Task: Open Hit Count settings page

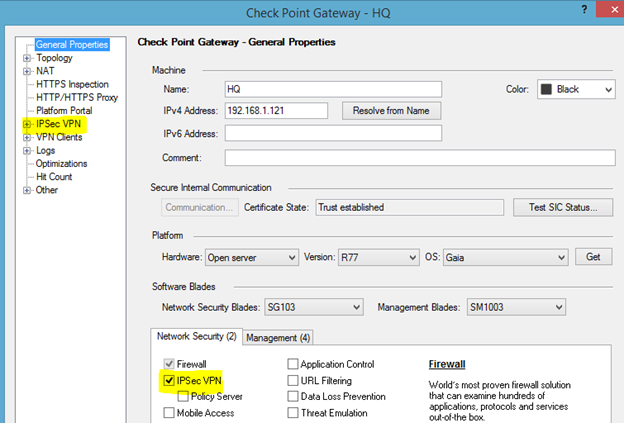Action: tap(54, 177)
